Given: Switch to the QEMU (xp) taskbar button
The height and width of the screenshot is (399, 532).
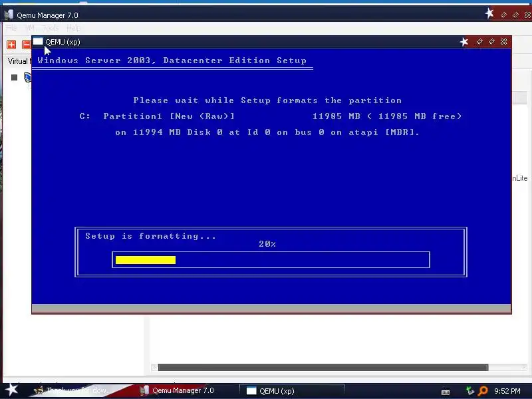Looking at the screenshot, I should click(292, 390).
